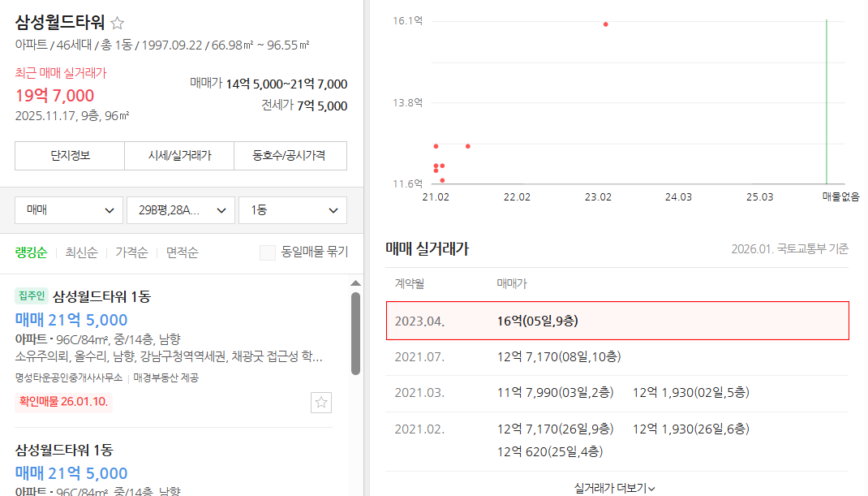Viewport: 868px width, 496px height.
Task: Click the 16.1억 chart data point
Action: 606,24
